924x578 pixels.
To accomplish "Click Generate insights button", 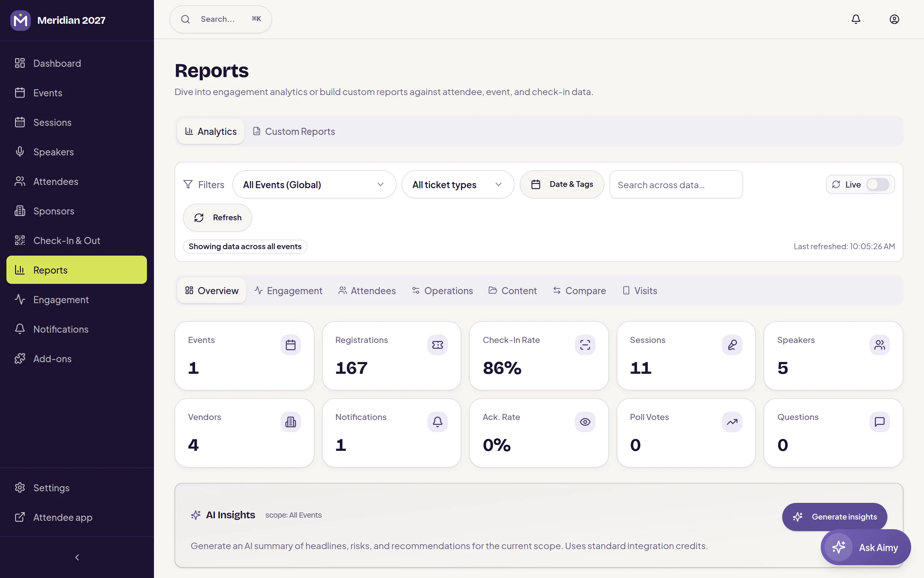I will (x=835, y=517).
